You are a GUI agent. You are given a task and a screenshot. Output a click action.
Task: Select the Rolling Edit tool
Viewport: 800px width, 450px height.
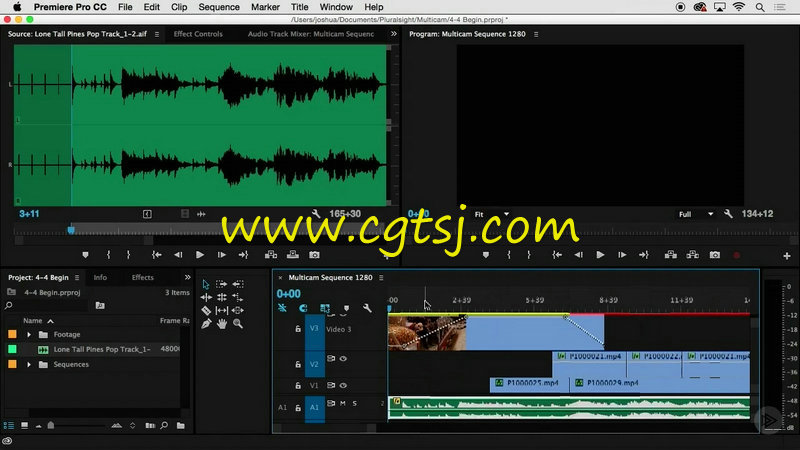222,297
